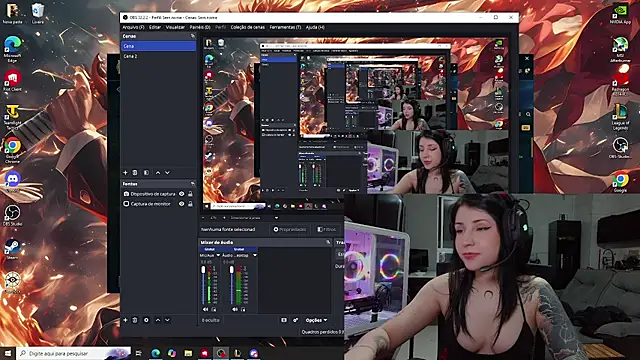640x360 pixels.
Task: Select scene Cena 2 in the list
Action: coord(158,56)
